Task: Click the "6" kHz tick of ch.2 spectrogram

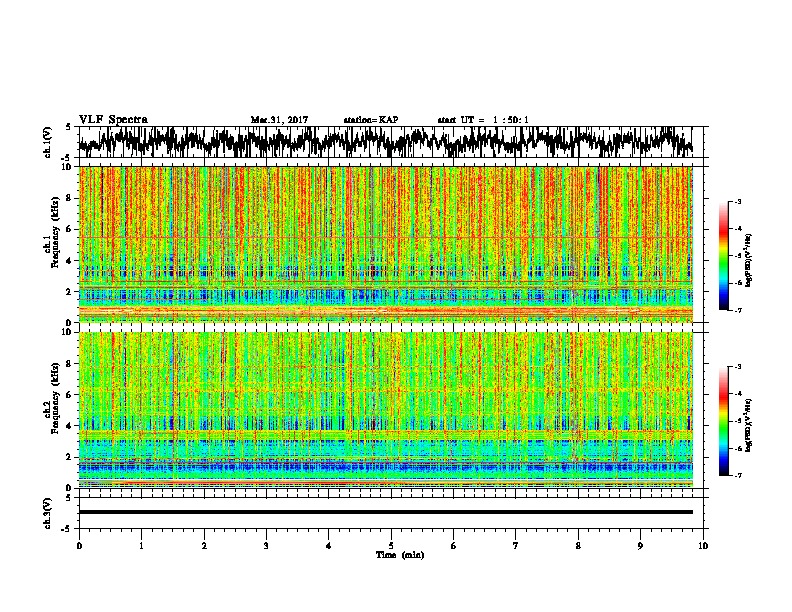Action: [70, 395]
